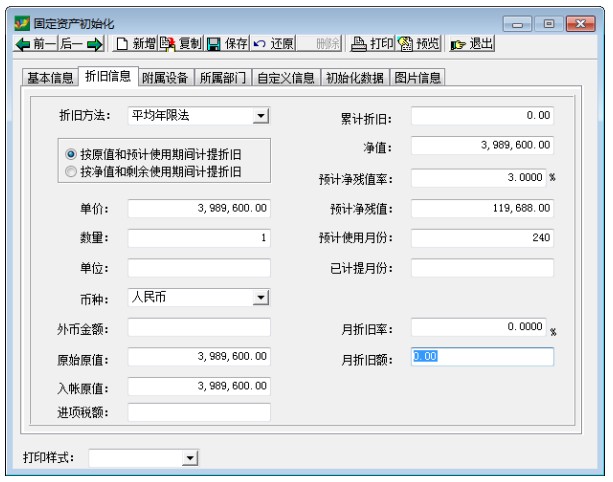Click the 单位 input field
The image size is (613, 482).
[x=199, y=268]
